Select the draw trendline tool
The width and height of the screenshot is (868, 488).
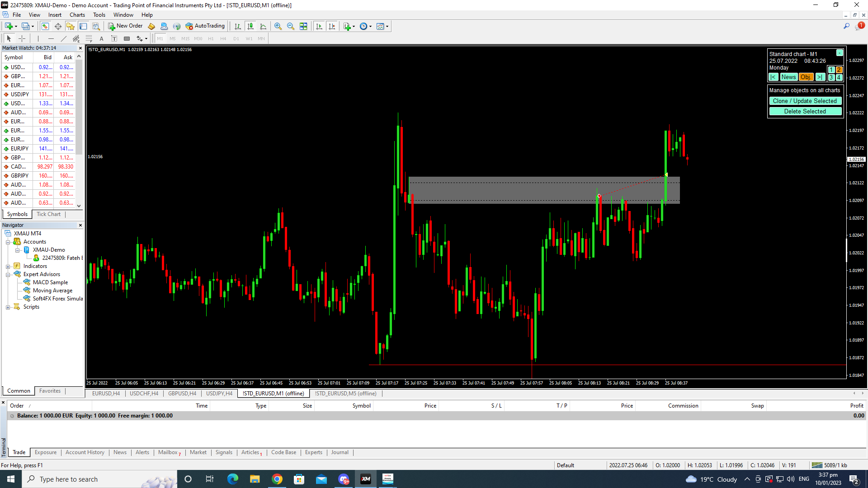point(64,39)
